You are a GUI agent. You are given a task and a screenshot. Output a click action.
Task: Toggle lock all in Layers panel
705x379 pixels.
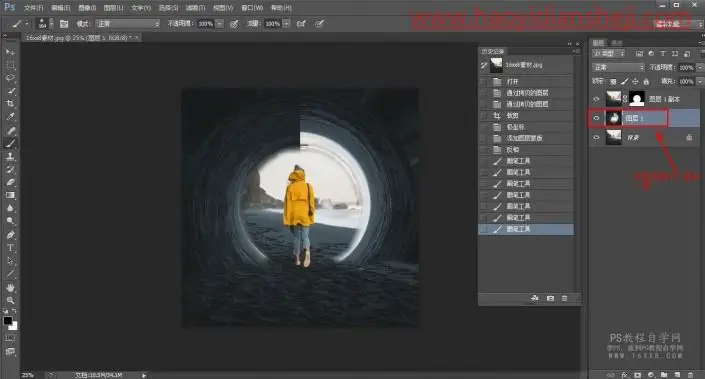tap(646, 81)
